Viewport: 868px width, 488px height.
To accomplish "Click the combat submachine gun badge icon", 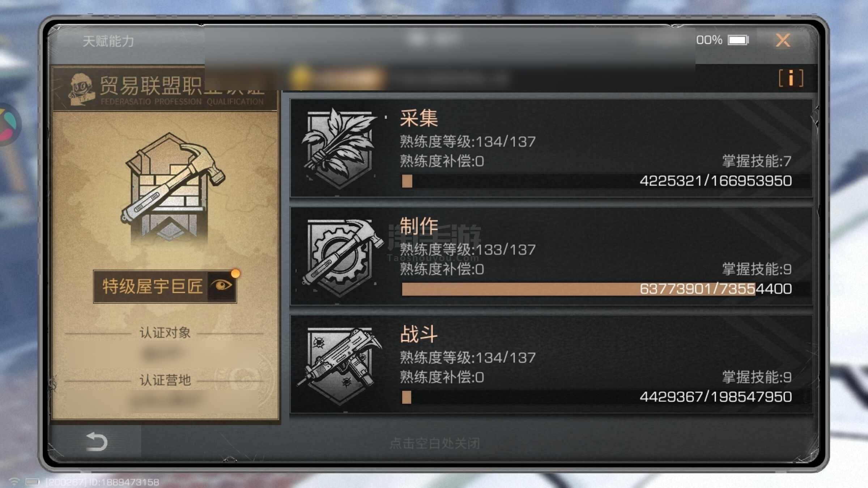I will (339, 365).
